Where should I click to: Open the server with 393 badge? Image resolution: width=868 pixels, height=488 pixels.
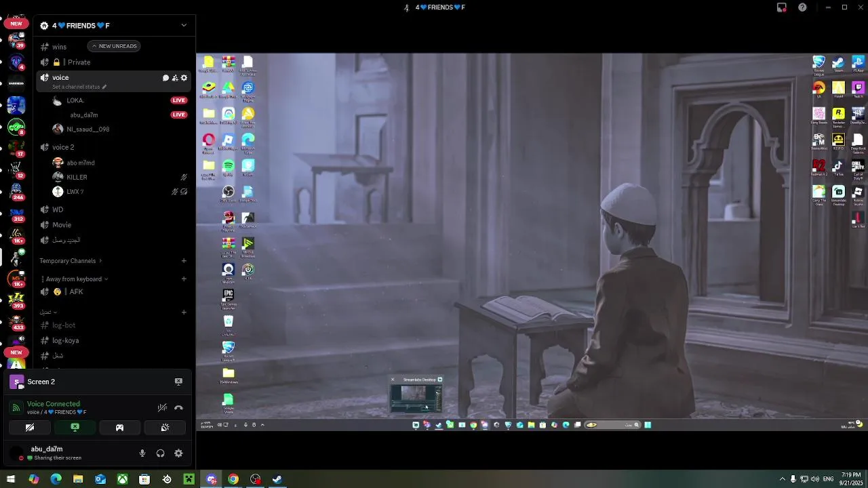pyautogui.click(x=16, y=300)
